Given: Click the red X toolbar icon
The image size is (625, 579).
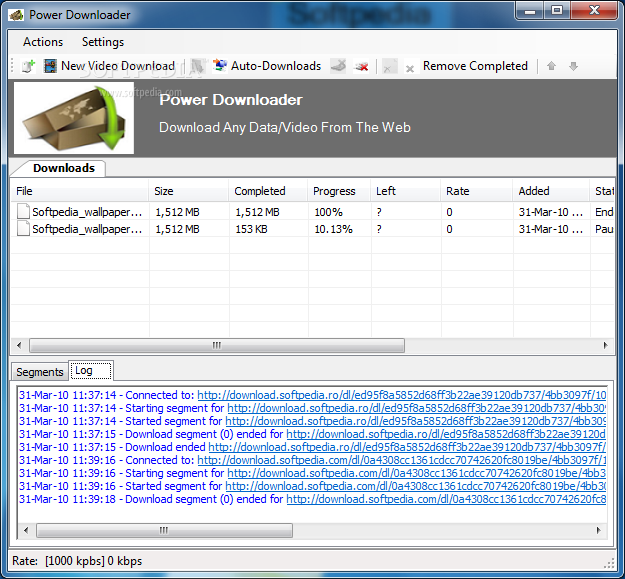Looking at the screenshot, I should point(362,67).
